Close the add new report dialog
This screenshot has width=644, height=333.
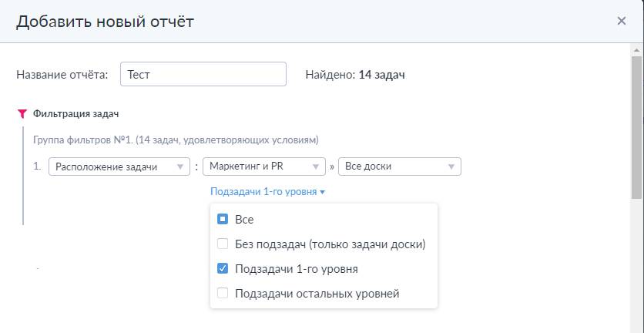[621, 21]
